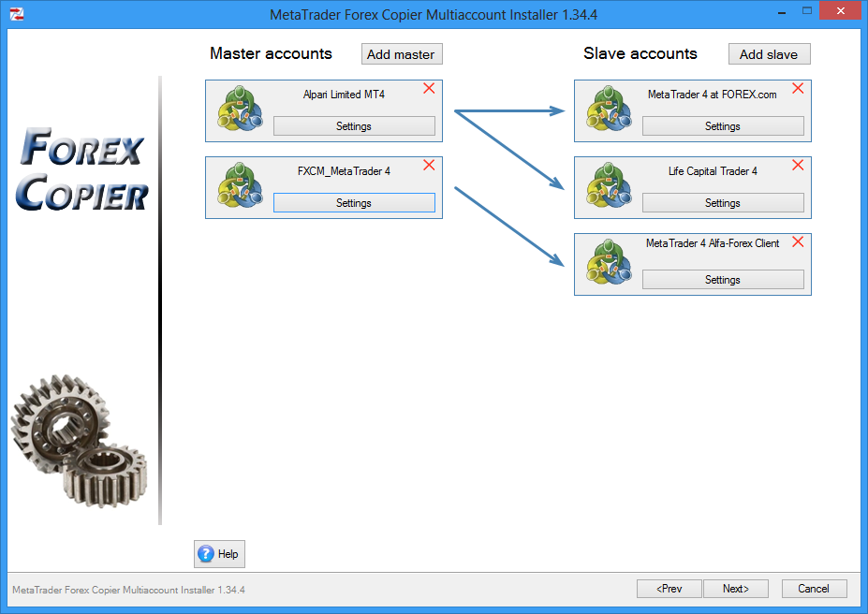Click the installer app icon in title bar
The width and height of the screenshot is (868, 614).
pyautogui.click(x=17, y=14)
